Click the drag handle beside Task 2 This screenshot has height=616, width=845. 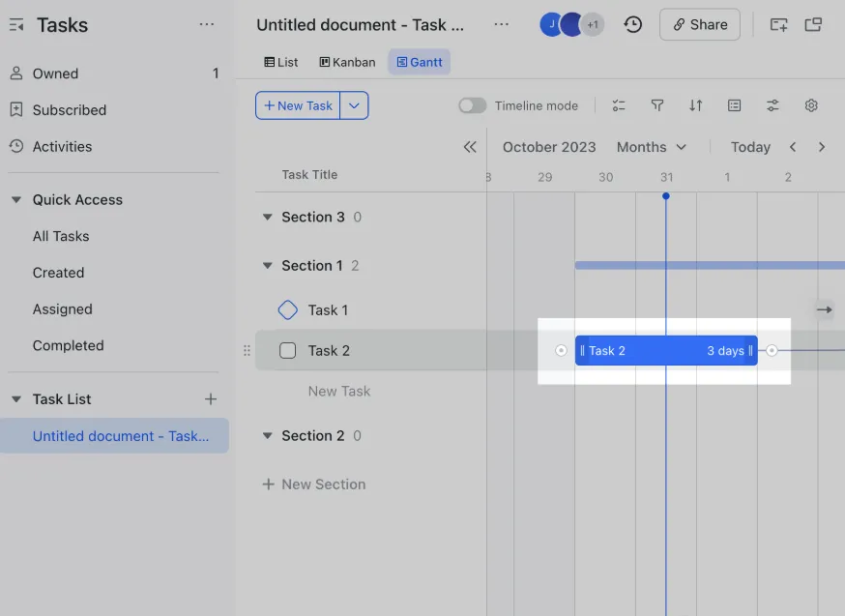pos(247,351)
